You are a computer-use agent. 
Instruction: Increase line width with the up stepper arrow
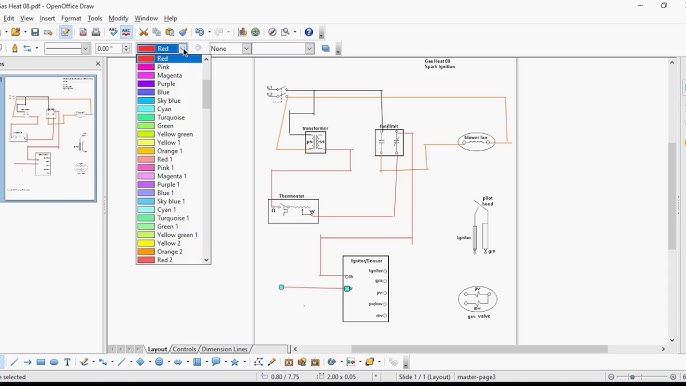pyautogui.click(x=126, y=46)
